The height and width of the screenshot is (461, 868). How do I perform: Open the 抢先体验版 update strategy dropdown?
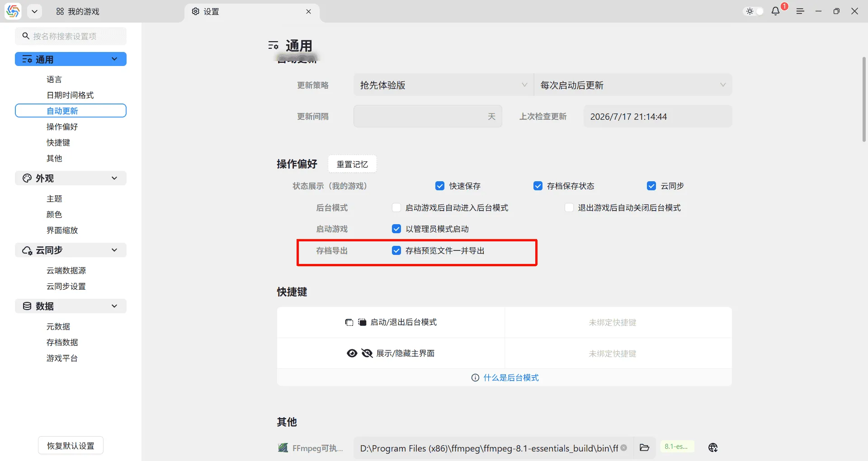[x=443, y=85]
